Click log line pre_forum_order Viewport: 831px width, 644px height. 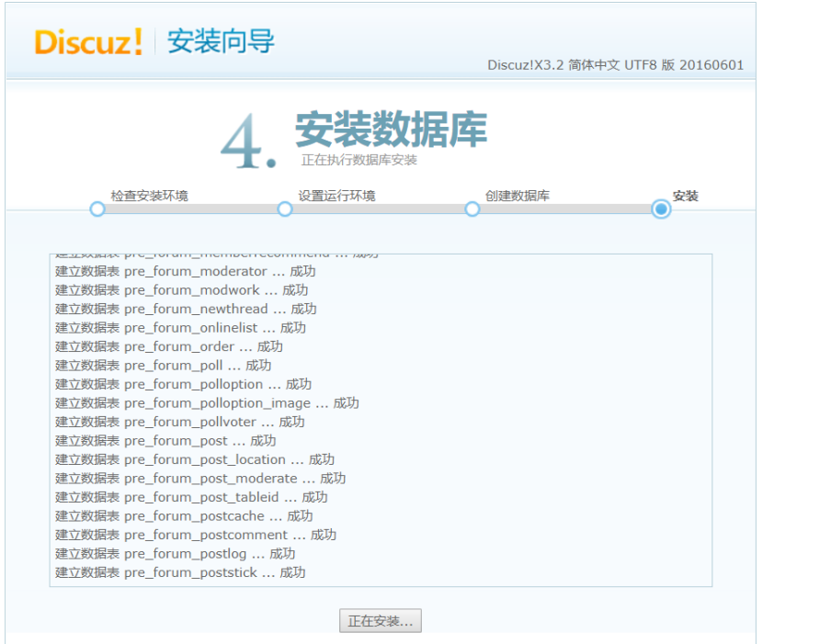tap(169, 346)
